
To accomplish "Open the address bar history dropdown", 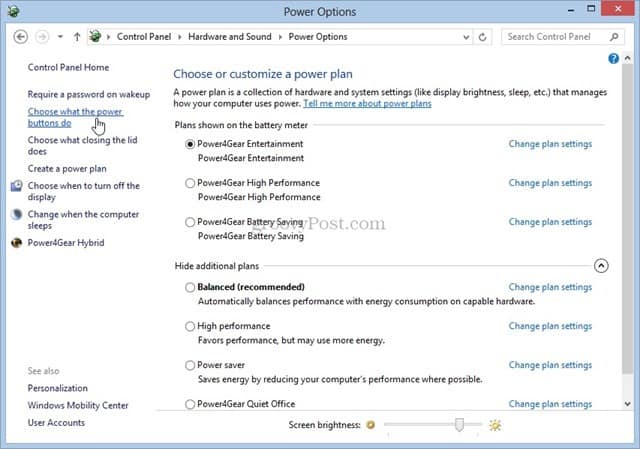I will pos(466,37).
